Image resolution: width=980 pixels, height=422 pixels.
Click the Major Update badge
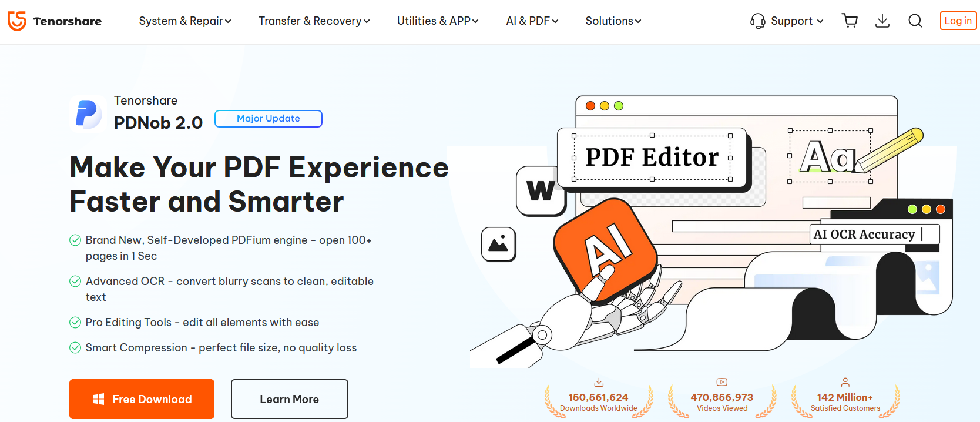(269, 119)
